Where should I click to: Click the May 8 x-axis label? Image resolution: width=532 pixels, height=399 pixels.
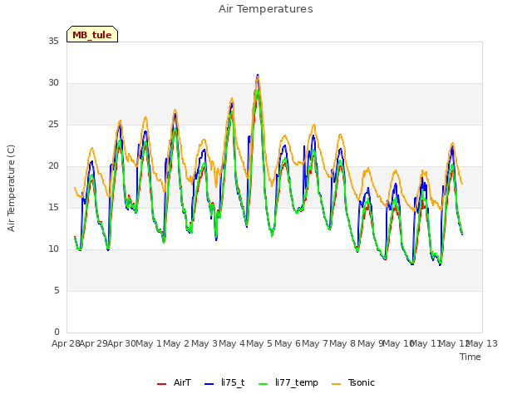342,343
